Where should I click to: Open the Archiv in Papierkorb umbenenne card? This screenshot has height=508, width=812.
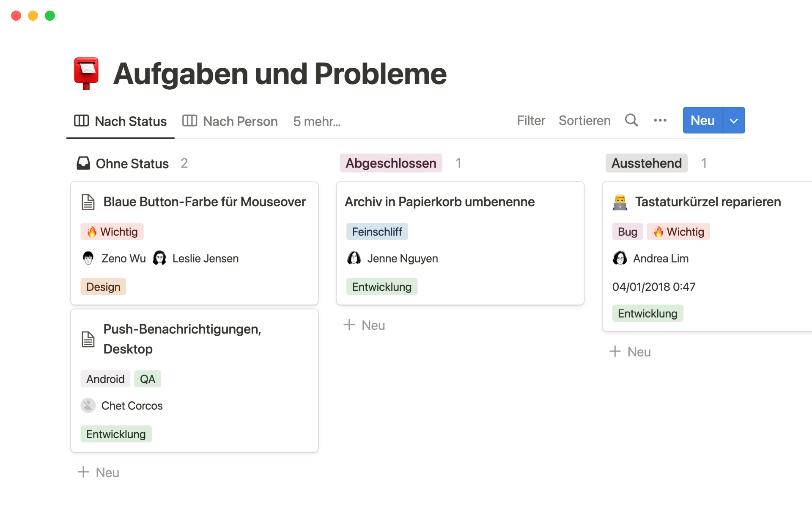click(x=439, y=202)
